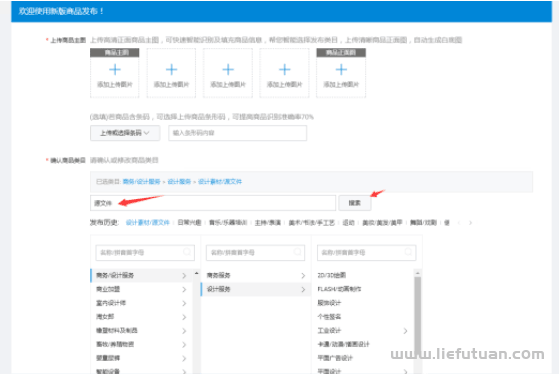Open 设计素材/源文件 breadcrumb link
Screen dimensions: 559x374
220,181
